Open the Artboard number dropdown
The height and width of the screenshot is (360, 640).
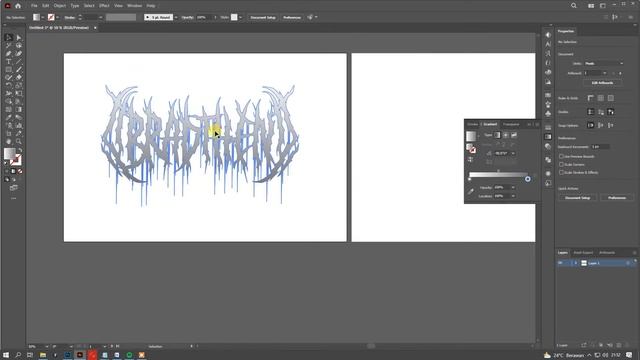click(604, 73)
